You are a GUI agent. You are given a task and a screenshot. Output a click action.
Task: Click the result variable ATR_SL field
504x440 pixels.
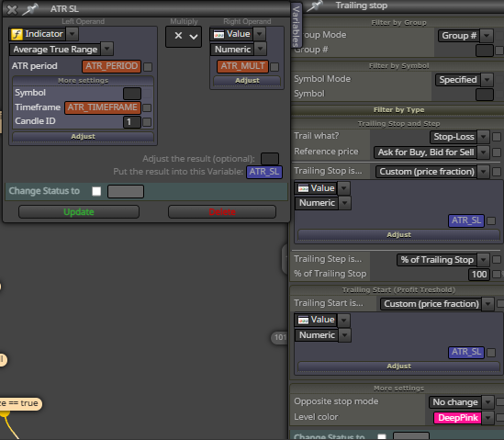264,172
